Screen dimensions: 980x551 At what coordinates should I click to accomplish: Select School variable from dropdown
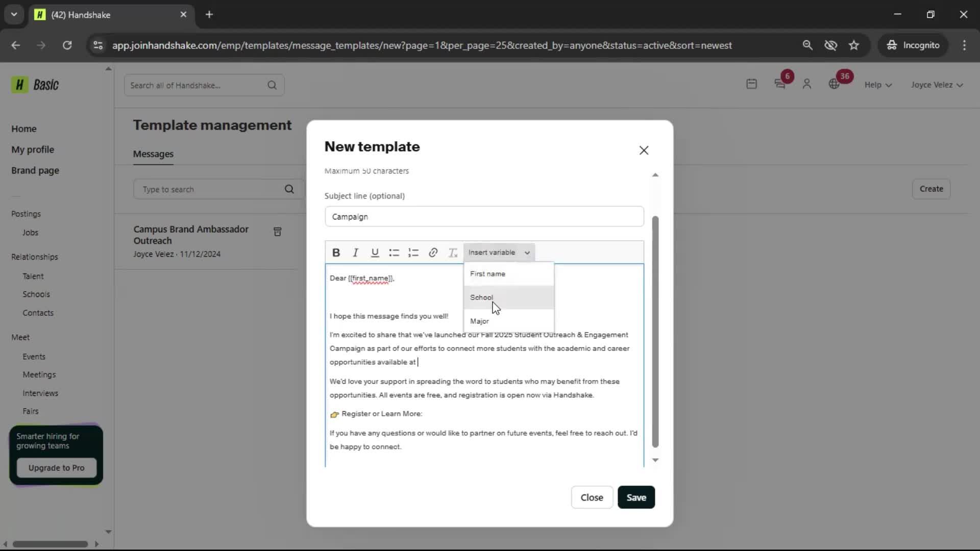509,297
